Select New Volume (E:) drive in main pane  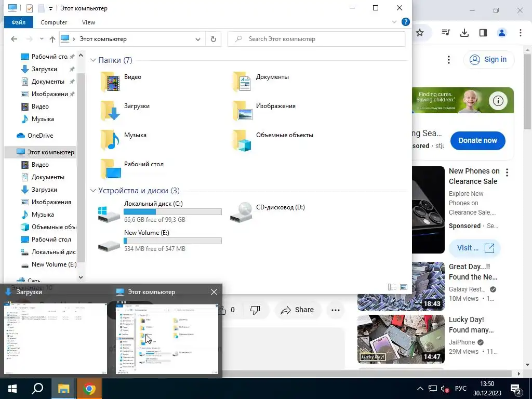click(160, 241)
